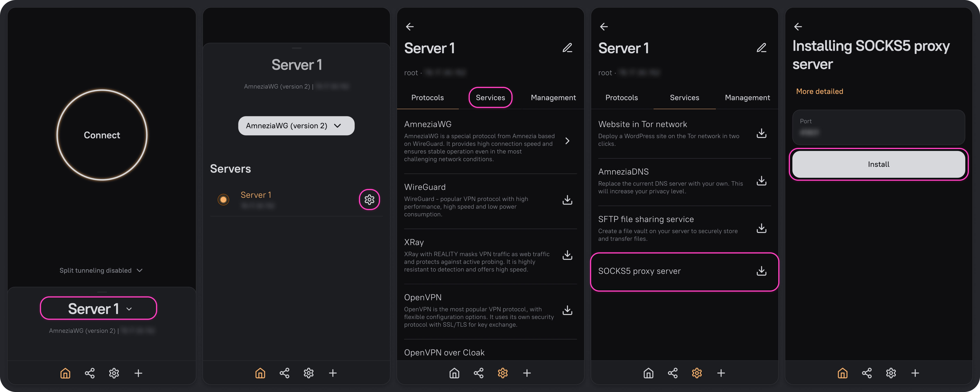Tap the rename pencil above the AmneziaDNS services list

coord(761,48)
